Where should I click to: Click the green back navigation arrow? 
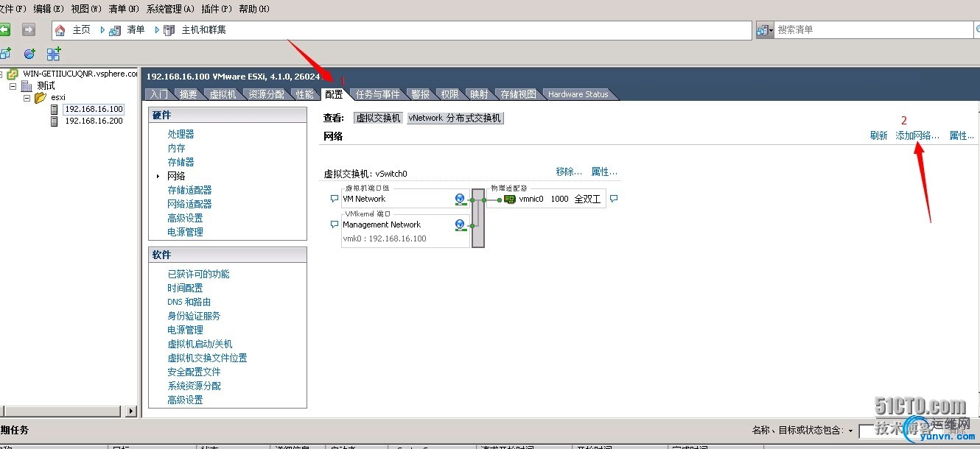click(x=4, y=29)
